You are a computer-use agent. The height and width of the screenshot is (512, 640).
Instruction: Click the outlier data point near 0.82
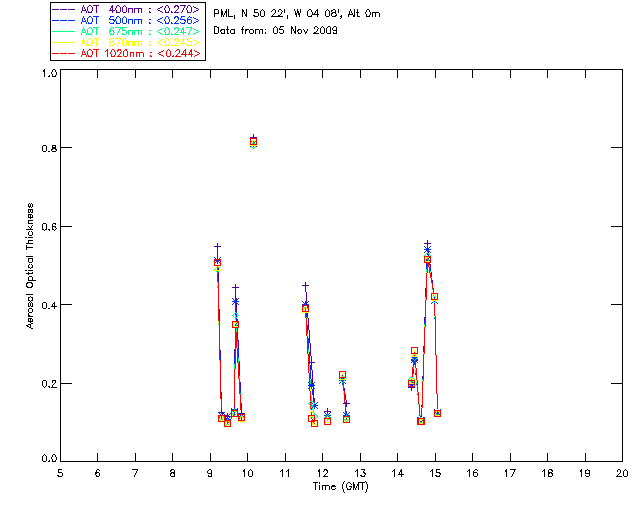pyautogui.click(x=253, y=141)
